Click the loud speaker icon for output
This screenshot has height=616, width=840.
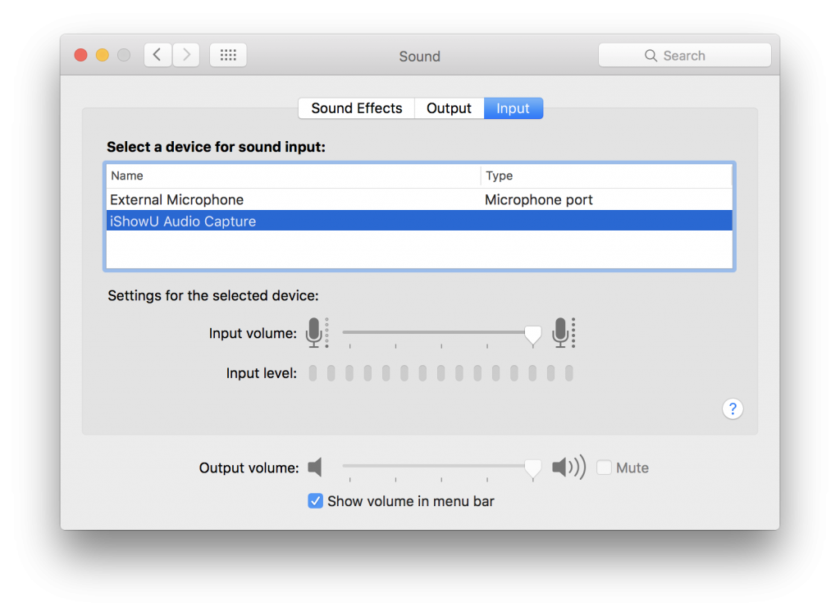click(568, 468)
